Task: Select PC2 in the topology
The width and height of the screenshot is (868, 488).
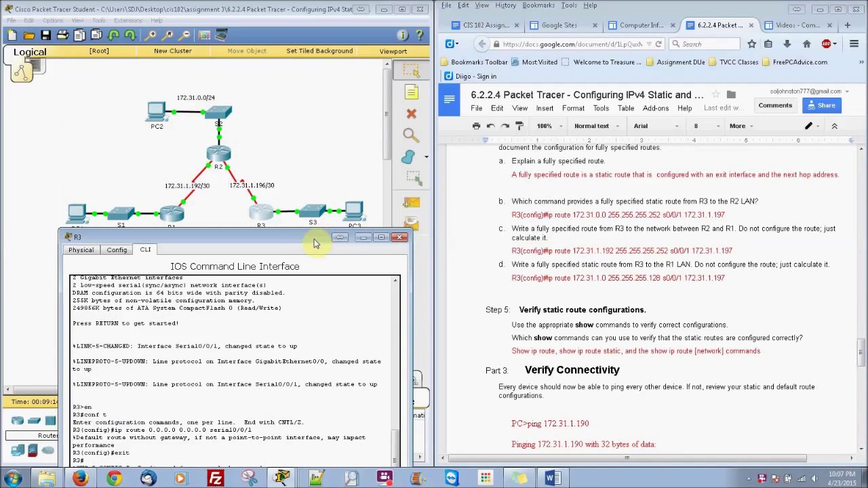Action: point(157,113)
